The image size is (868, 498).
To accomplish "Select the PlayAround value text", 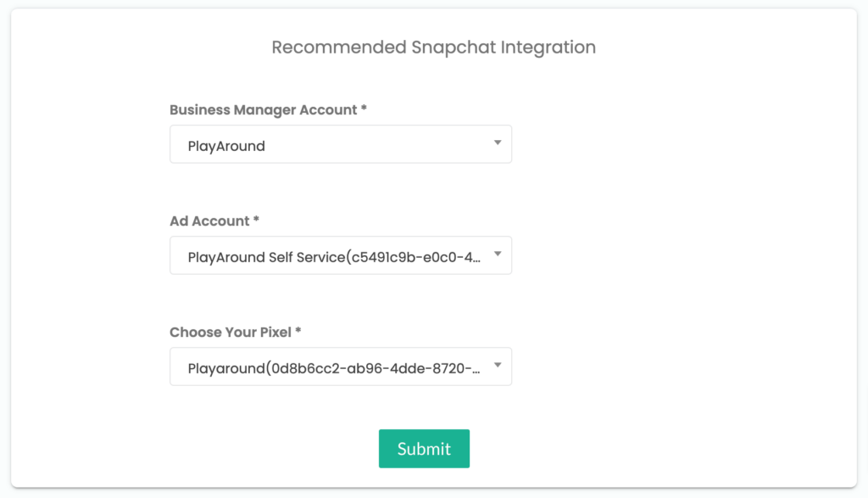I will [226, 146].
